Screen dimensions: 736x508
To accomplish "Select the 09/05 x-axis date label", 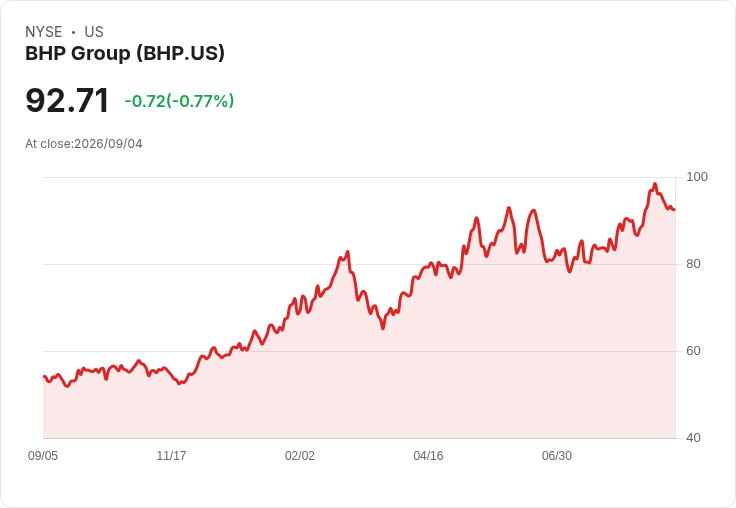I will [x=43, y=456].
